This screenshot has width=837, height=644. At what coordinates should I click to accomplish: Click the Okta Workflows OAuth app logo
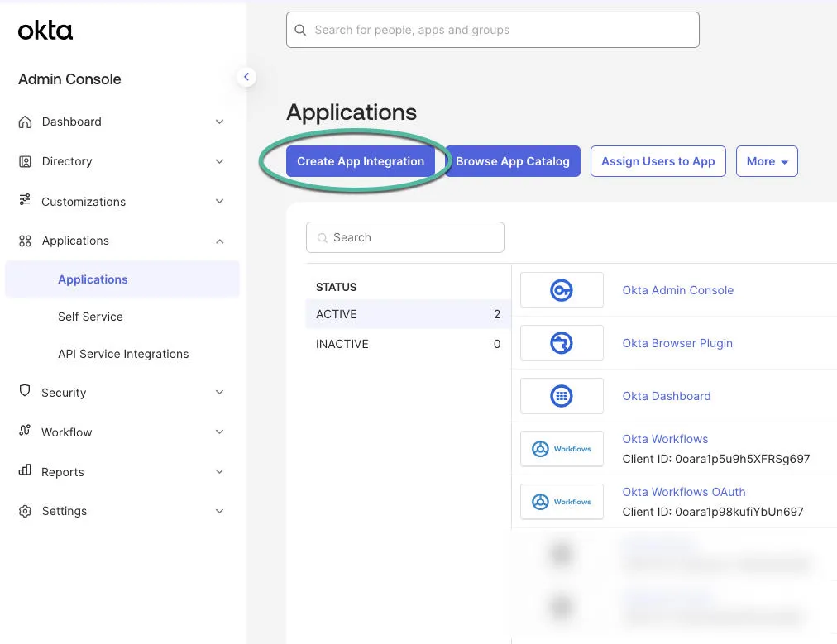pyautogui.click(x=562, y=502)
